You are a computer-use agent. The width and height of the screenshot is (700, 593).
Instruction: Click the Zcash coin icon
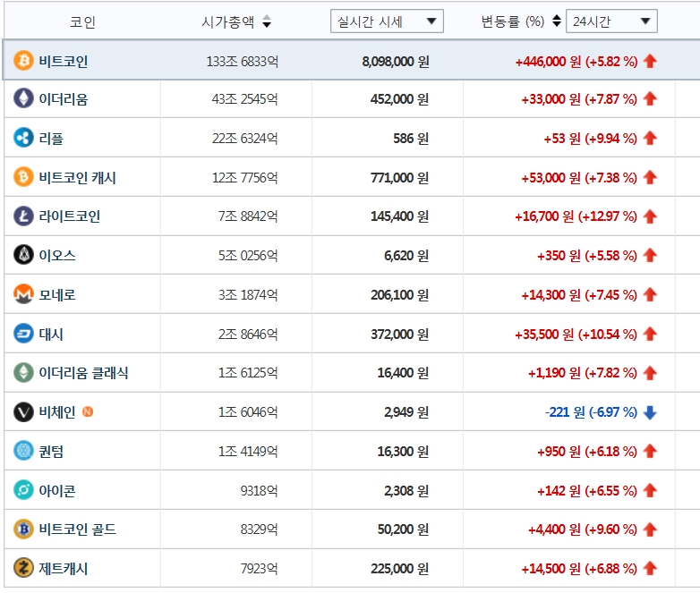coord(23,568)
